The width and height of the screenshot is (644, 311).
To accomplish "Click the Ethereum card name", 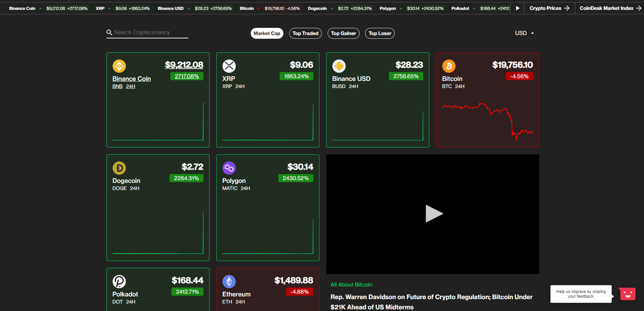I will click(236, 294).
